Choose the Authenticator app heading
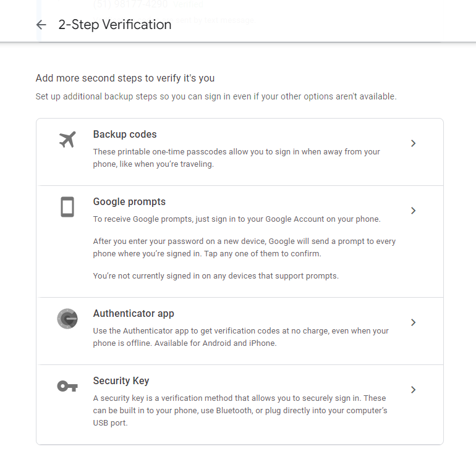This screenshot has height=462, width=476. [134, 313]
